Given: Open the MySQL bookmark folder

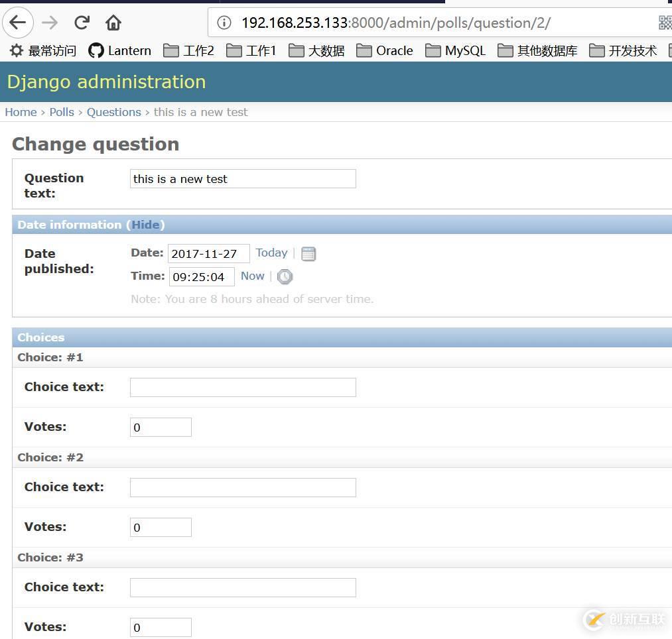Looking at the screenshot, I should (456, 50).
